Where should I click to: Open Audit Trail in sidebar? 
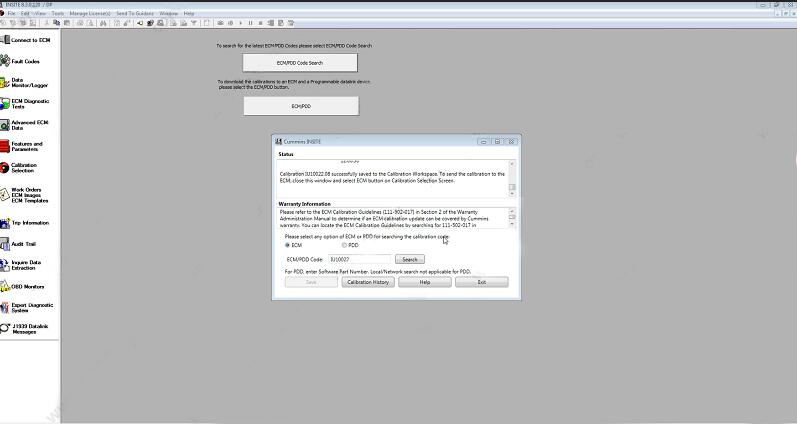click(18, 244)
